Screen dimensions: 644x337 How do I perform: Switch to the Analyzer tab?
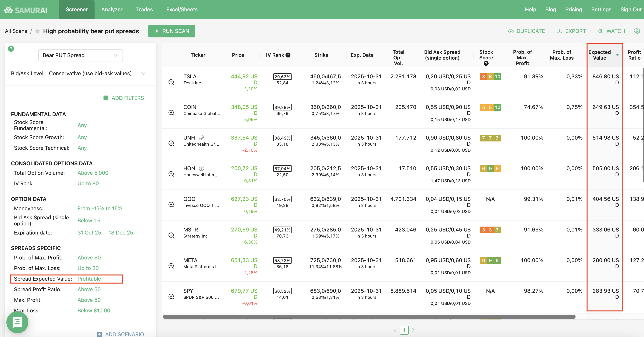tap(112, 9)
